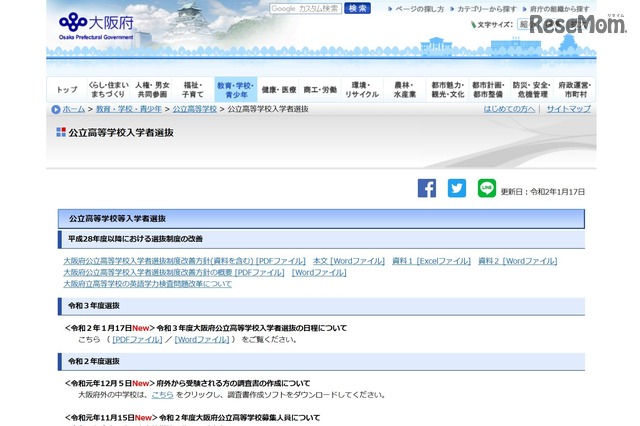
Task: Share page via LINE icon
Action: [487, 188]
